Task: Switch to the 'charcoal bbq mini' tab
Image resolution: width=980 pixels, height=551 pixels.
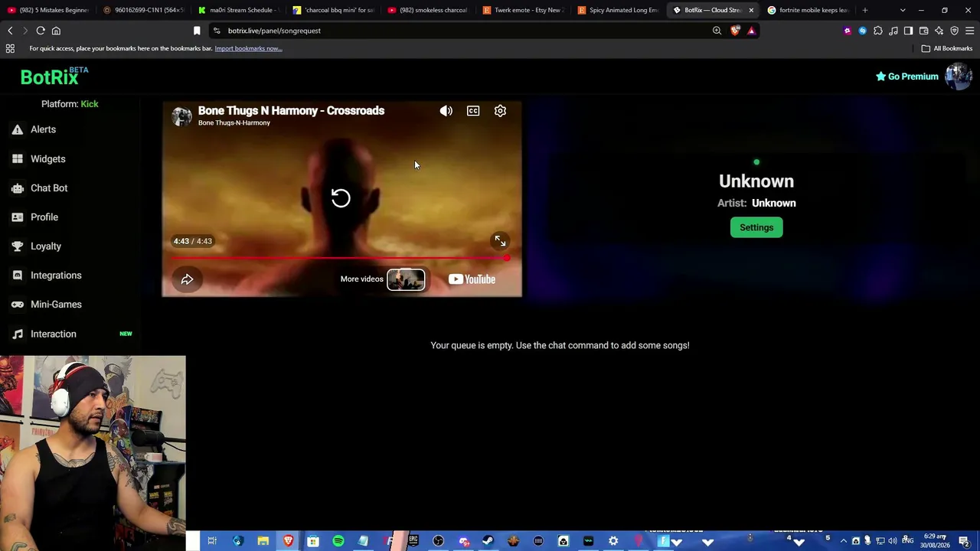Action: pos(333,10)
